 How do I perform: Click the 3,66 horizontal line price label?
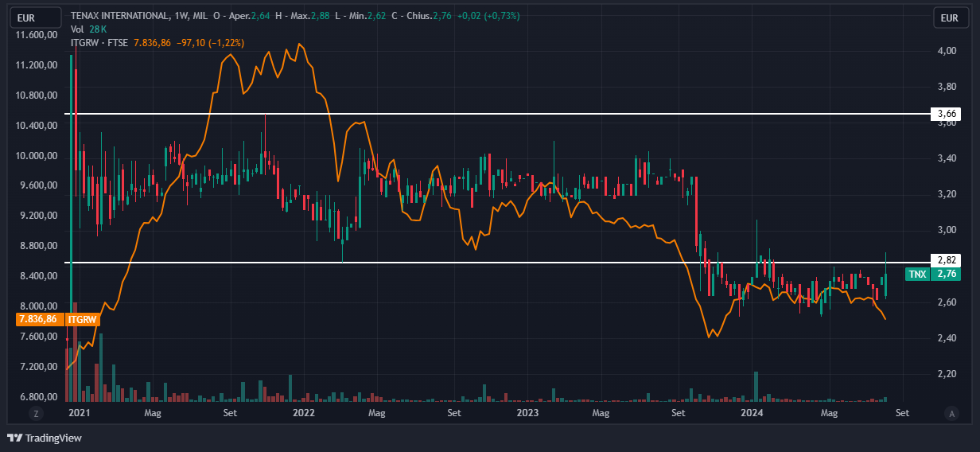pyautogui.click(x=947, y=114)
